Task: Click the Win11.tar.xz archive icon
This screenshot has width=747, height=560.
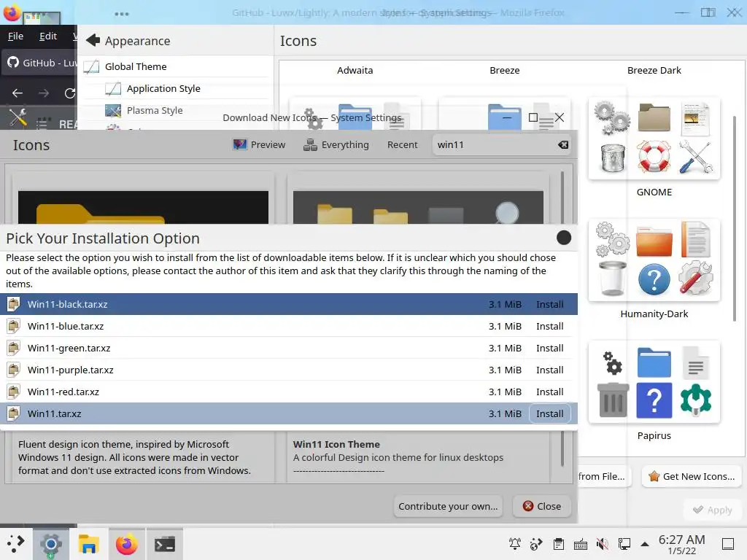Action: 14,413
